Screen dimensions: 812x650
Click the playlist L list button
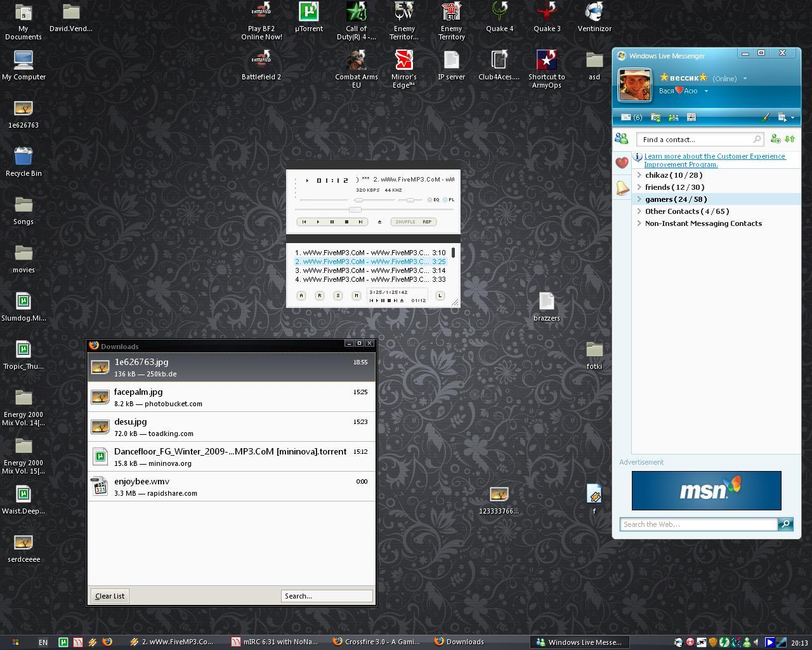coord(440,295)
